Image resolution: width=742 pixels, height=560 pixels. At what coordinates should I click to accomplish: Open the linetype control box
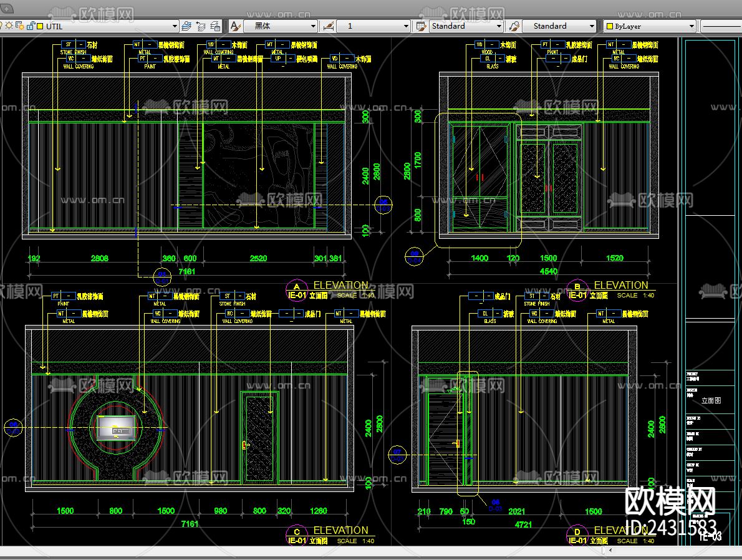coord(721,26)
